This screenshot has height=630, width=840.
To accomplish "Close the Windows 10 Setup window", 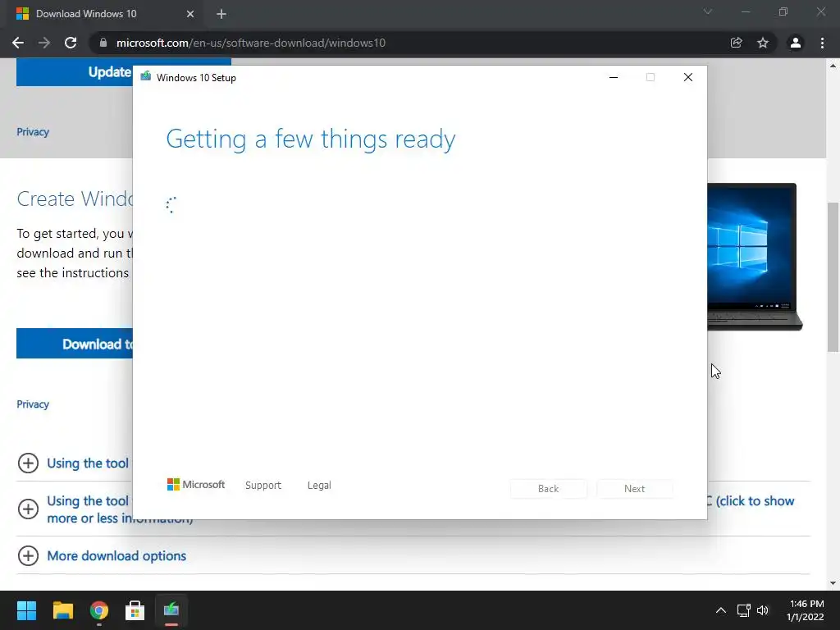I will point(688,77).
